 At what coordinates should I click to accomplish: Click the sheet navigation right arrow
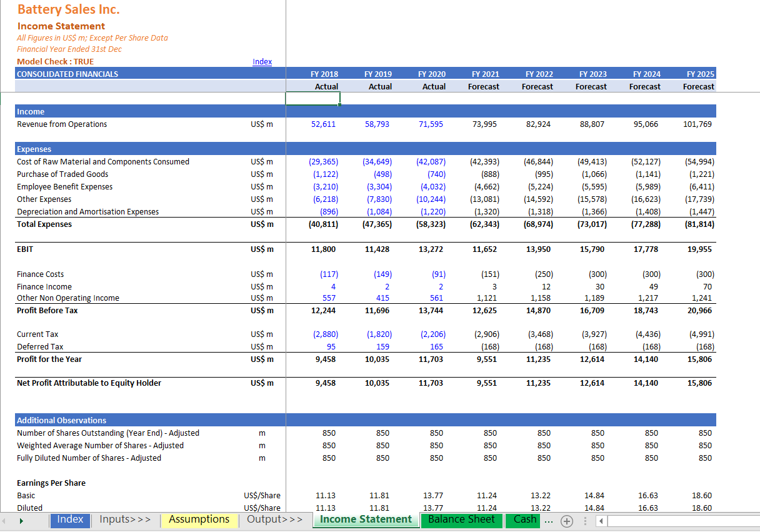pos(21,520)
